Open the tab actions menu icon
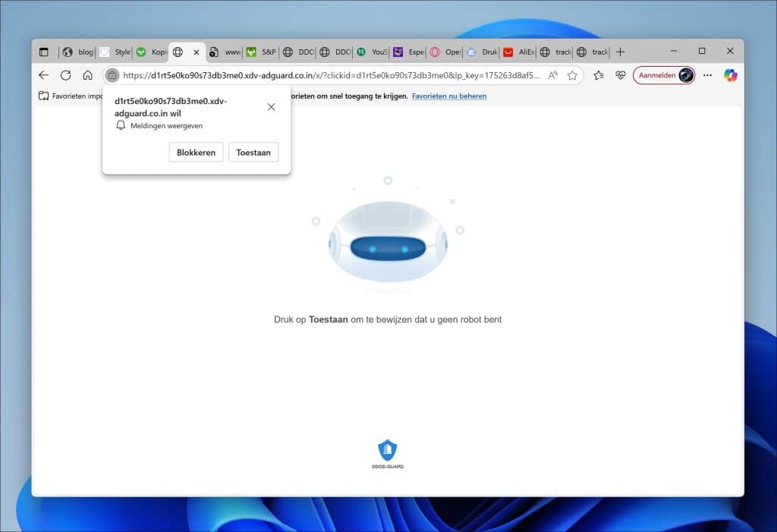This screenshot has height=532, width=777. tap(44, 51)
